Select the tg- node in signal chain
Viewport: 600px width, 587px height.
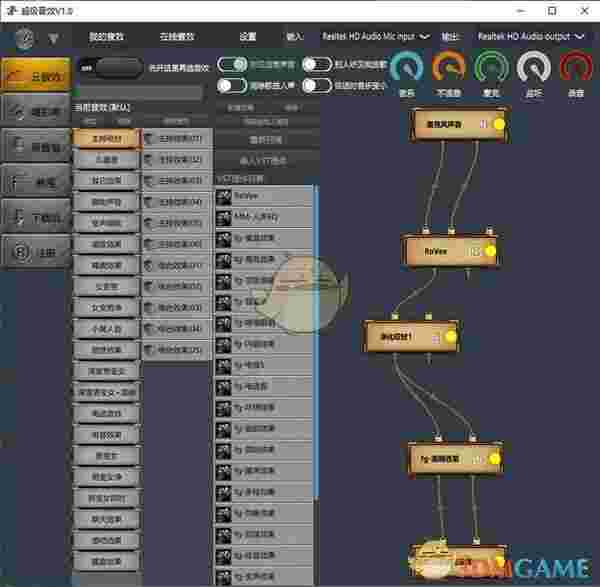click(x=455, y=459)
